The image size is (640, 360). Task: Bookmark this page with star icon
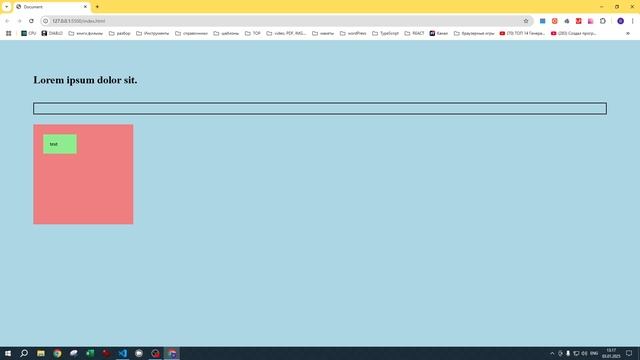526,21
